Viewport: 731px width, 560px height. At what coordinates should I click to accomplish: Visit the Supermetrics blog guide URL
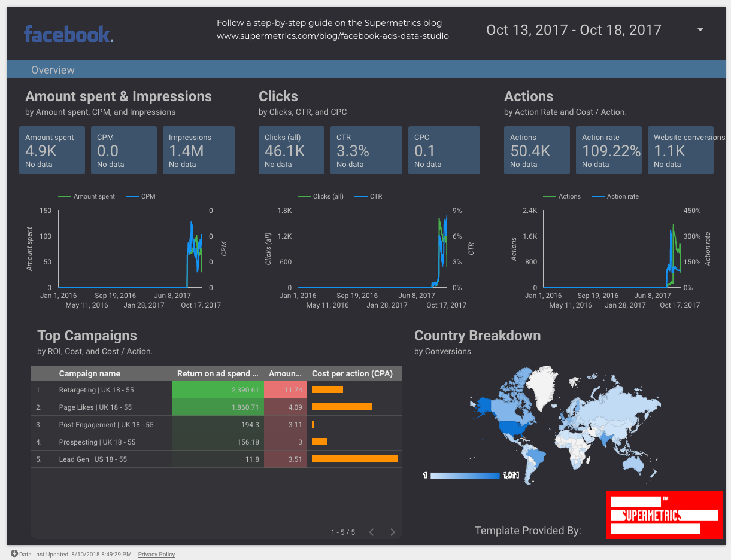click(x=333, y=36)
